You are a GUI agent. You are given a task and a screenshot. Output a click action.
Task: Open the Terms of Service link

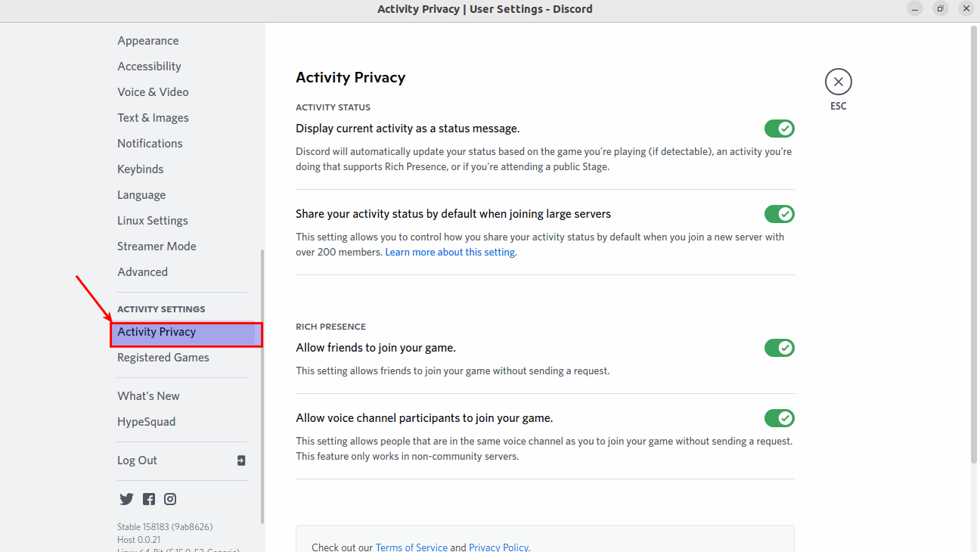click(411, 547)
